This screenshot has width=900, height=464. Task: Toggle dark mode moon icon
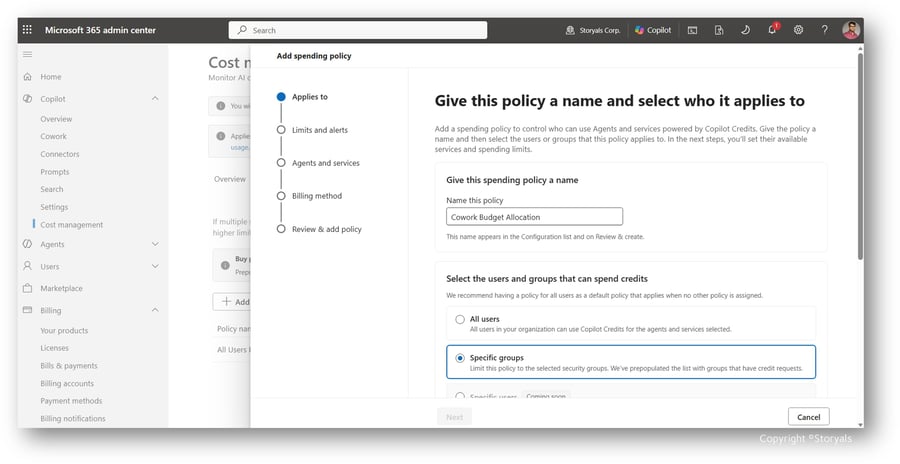(745, 30)
